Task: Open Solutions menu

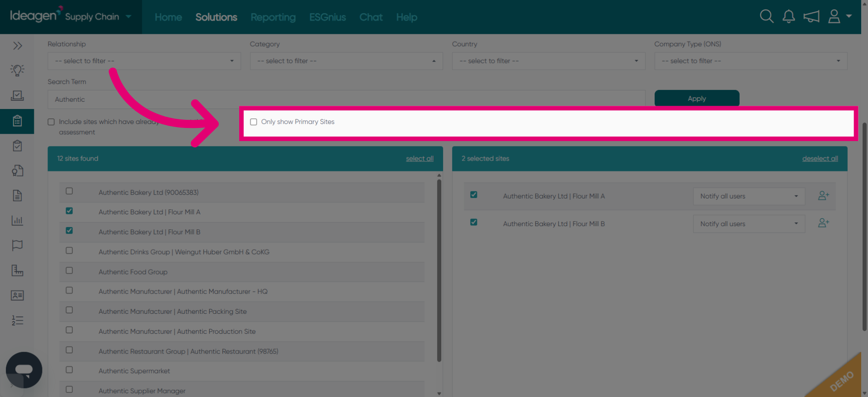Action: [216, 17]
